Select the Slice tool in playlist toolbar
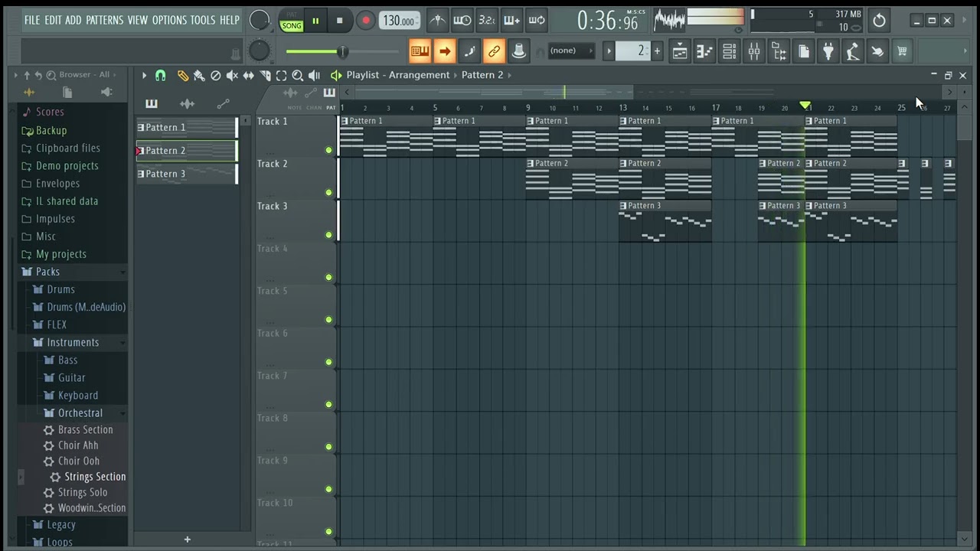Screen dimensions: 980x551 (265, 75)
